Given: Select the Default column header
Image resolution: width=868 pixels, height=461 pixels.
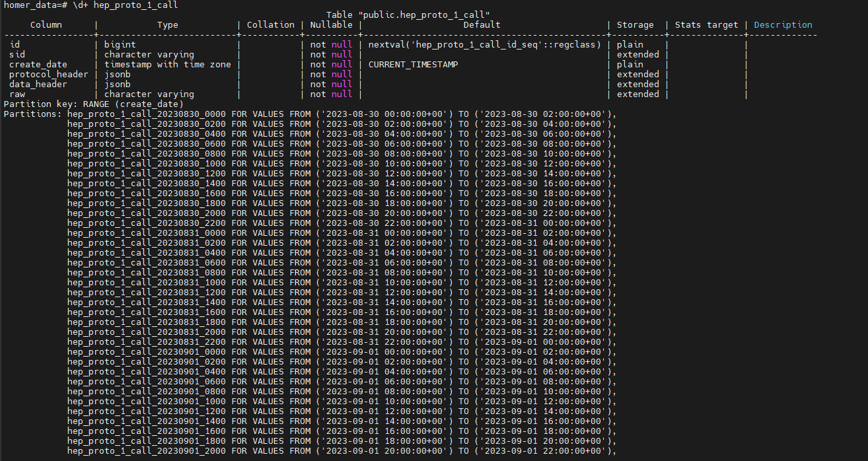Looking at the screenshot, I should click(x=481, y=24).
